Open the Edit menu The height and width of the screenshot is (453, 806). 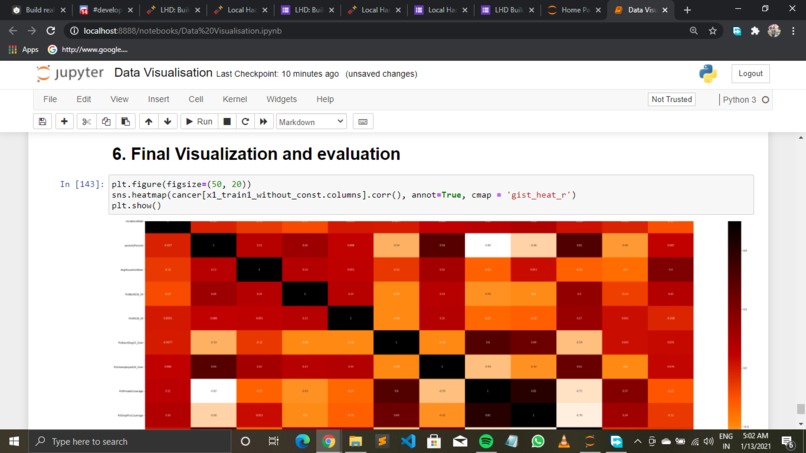pos(84,99)
